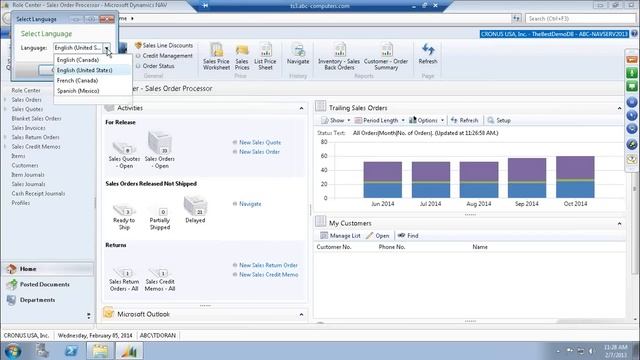Open Credit Management
The width and height of the screenshot is (640, 360).
pos(164,56)
